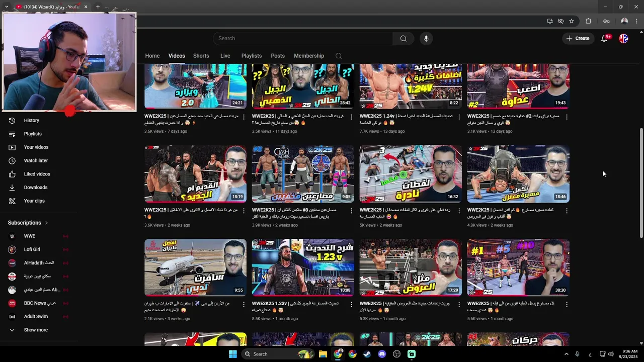Open new browser tab
The height and width of the screenshot is (362, 644).
coord(98,7)
